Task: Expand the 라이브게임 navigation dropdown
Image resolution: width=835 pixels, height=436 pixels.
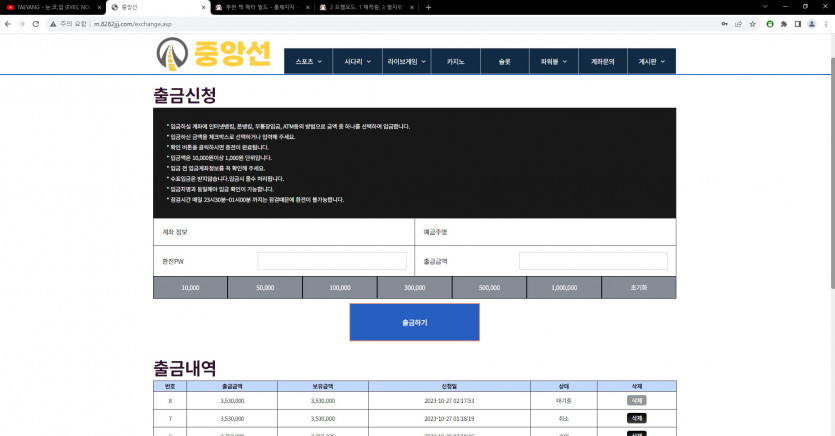Action: pyautogui.click(x=407, y=61)
